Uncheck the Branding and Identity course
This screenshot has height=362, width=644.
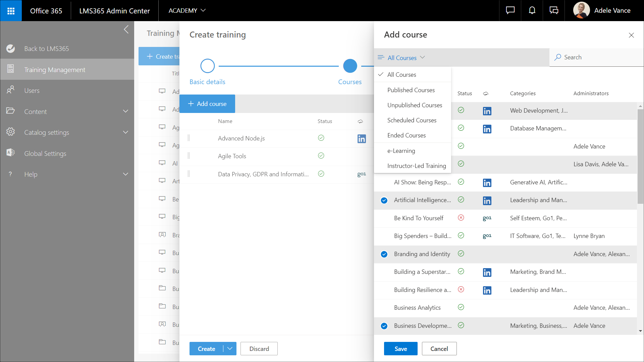coord(384,254)
